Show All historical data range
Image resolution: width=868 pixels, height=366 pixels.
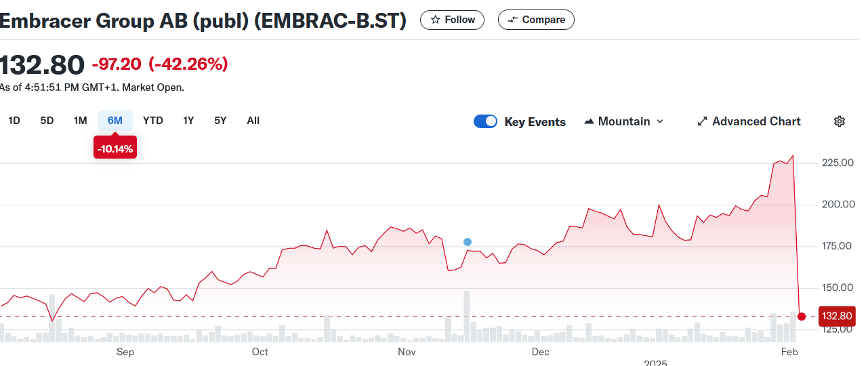(253, 121)
